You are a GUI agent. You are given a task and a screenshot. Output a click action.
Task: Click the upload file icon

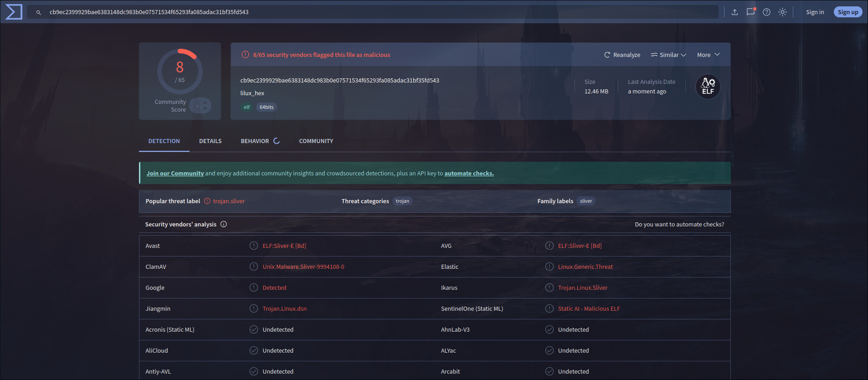[x=734, y=12]
